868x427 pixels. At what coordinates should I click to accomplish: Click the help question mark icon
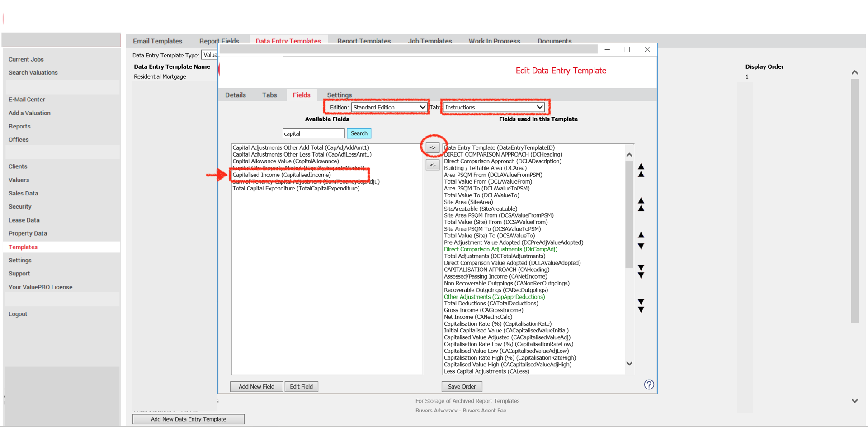[649, 384]
